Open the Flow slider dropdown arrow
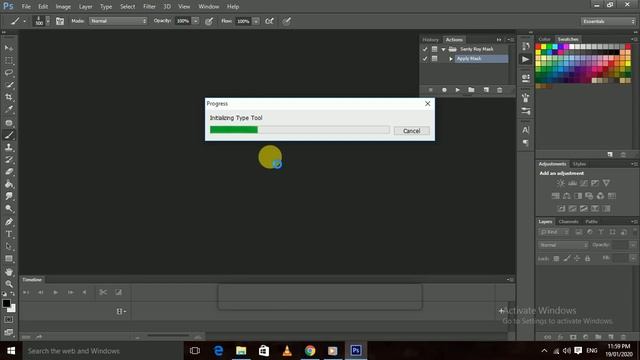 click(x=256, y=21)
